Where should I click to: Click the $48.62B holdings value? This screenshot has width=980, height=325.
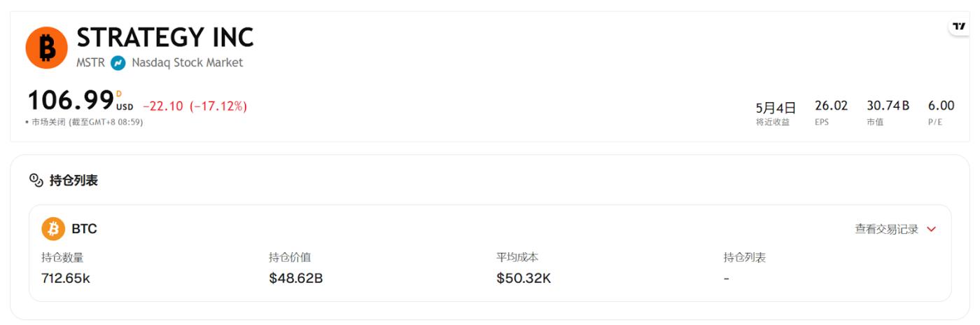click(295, 278)
